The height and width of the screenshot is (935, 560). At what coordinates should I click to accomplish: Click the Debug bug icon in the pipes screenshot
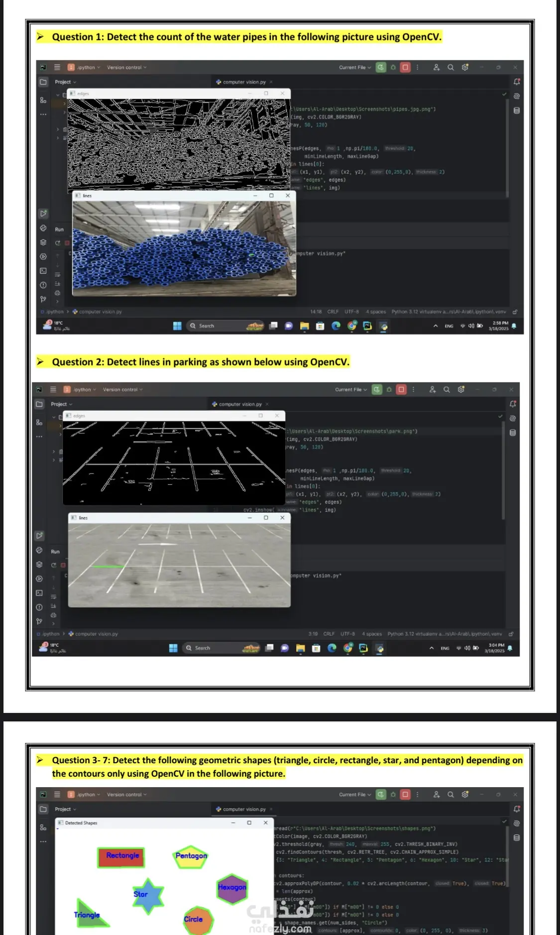pos(393,67)
